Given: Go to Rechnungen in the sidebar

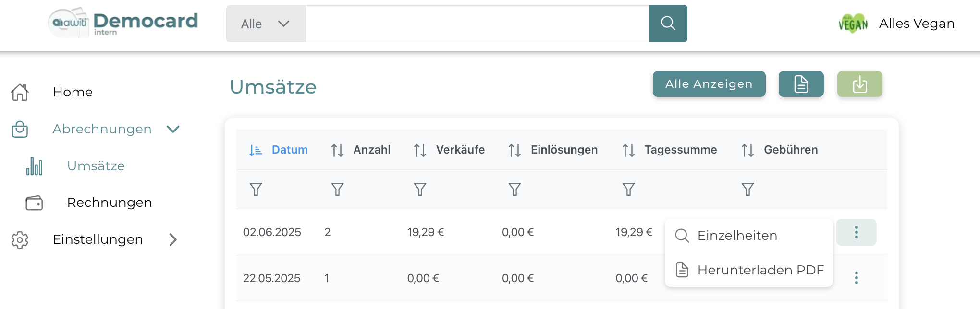Looking at the screenshot, I should click(x=110, y=202).
